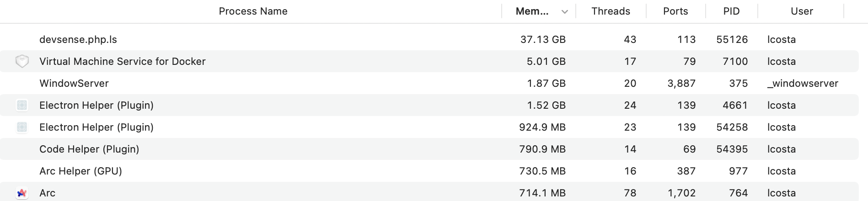Sort by the Process Name column header
The image size is (868, 201).
click(253, 11)
